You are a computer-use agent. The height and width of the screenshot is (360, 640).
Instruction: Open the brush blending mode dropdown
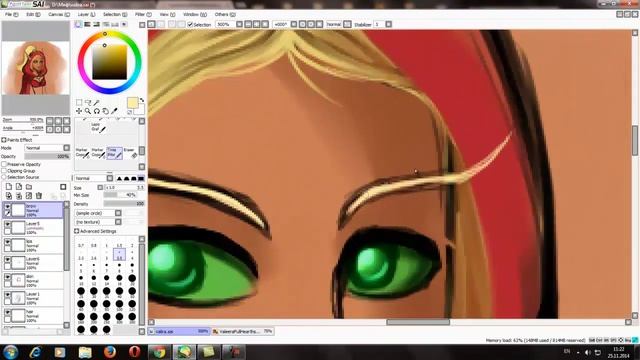94,178
